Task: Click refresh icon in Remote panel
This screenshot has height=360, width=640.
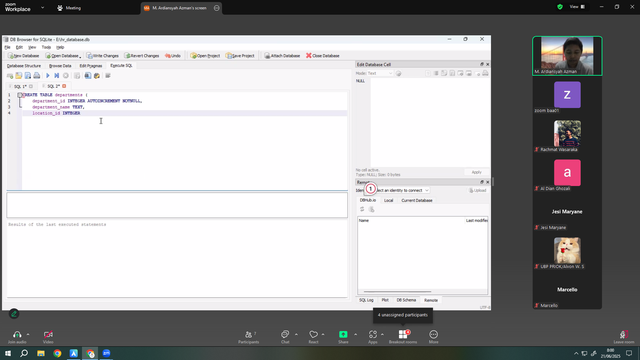Action: coord(362,209)
